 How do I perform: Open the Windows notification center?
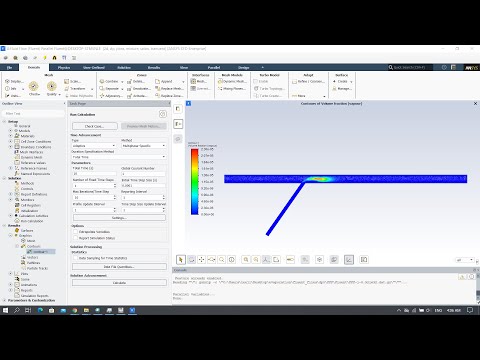(x=470, y=310)
